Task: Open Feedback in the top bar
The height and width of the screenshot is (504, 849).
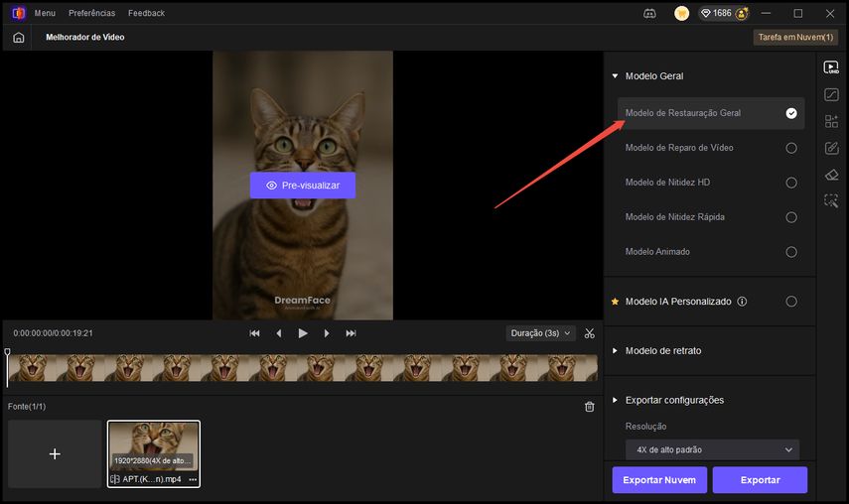Action: [146, 13]
